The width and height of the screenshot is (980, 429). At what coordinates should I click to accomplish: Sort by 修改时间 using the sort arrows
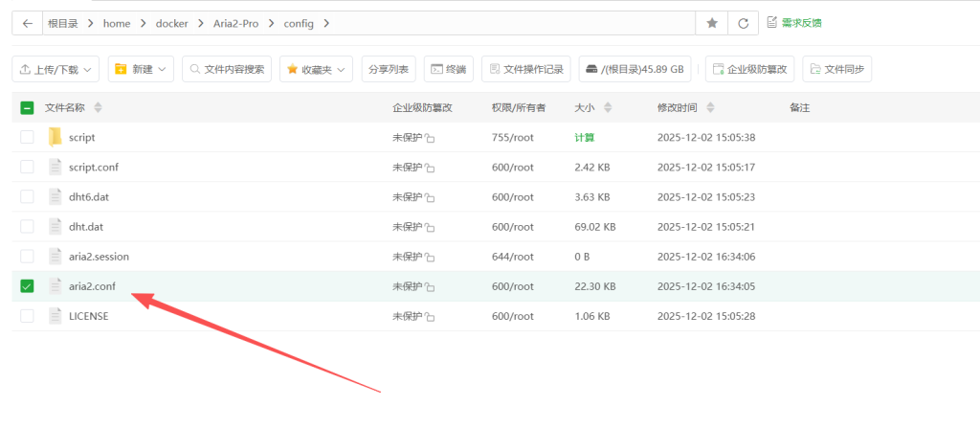710,107
